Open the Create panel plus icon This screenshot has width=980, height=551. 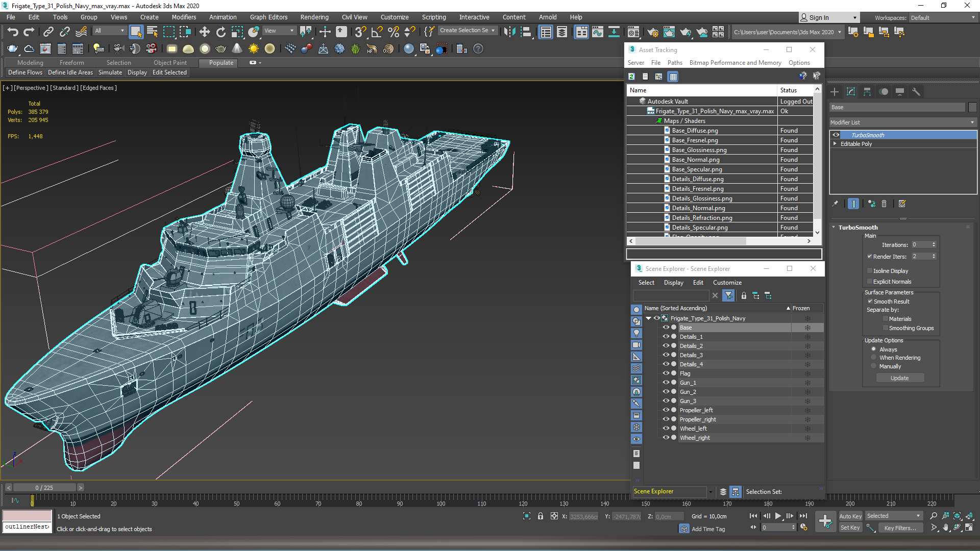coord(835,92)
